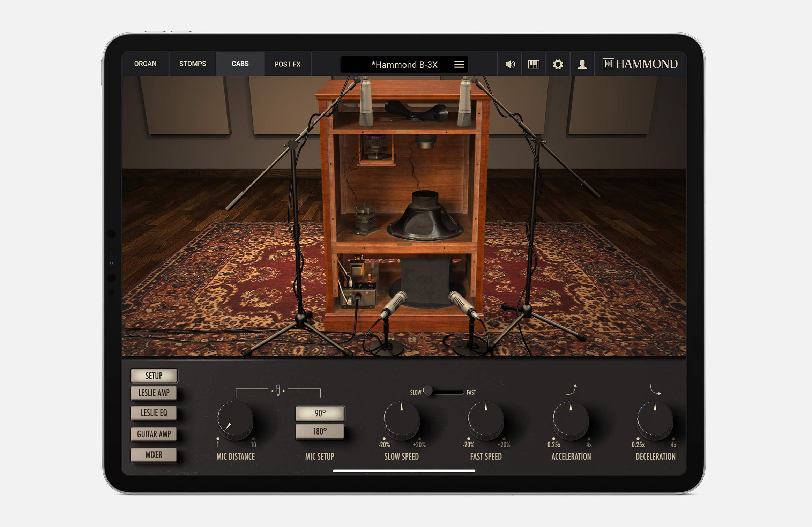The width and height of the screenshot is (812, 527).
Task: Toggle the Mixer panel
Action: [154, 454]
